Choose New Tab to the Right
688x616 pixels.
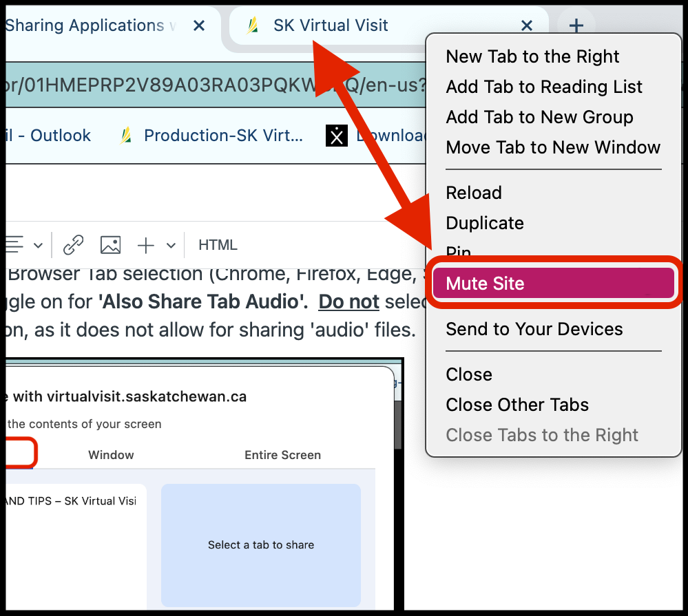[532, 56]
